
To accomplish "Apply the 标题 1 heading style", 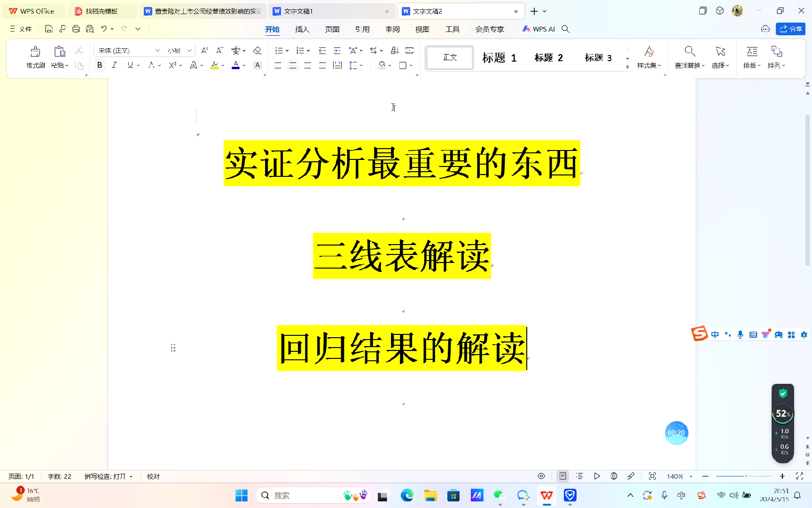I will pos(499,57).
